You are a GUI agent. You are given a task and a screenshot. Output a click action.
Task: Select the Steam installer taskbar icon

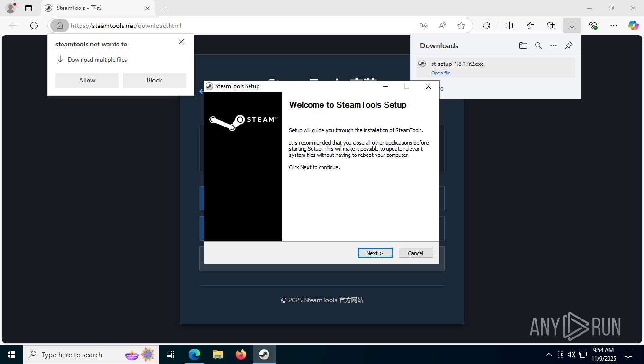264,355
